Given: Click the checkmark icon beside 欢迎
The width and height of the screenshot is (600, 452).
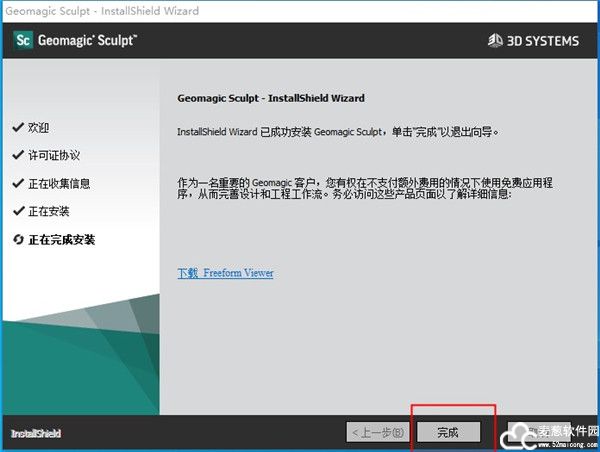Looking at the screenshot, I should pyautogui.click(x=18, y=127).
